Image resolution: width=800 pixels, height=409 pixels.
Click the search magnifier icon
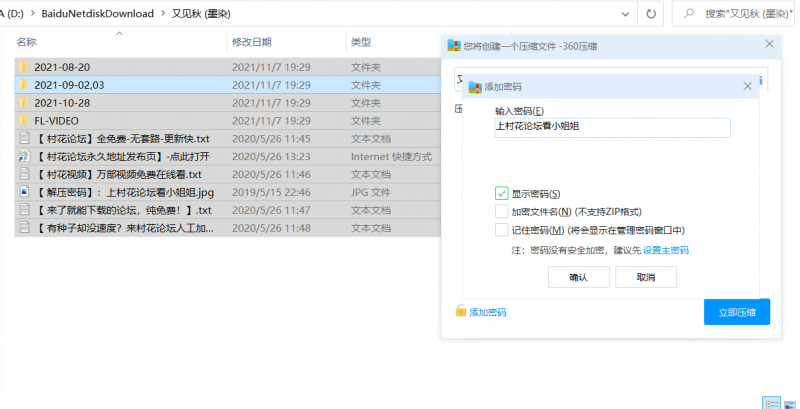689,14
